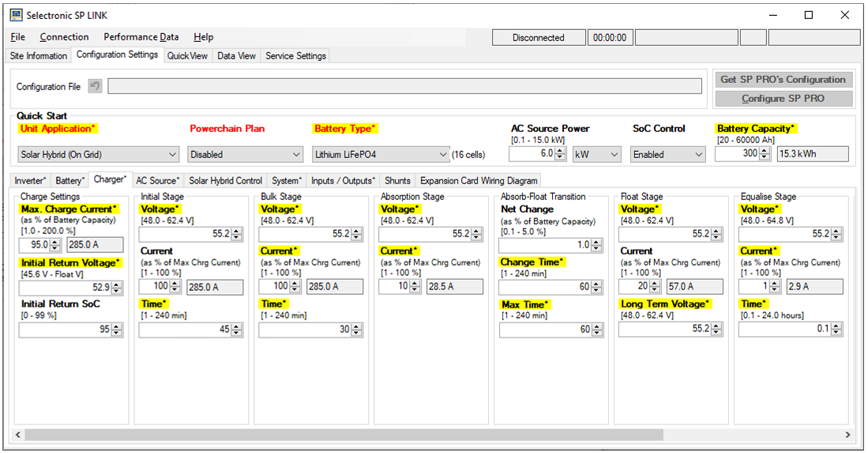Screen dimensions: 868x453
Task: Click the 285.0 A Max Charge Current readout
Action: pos(96,245)
